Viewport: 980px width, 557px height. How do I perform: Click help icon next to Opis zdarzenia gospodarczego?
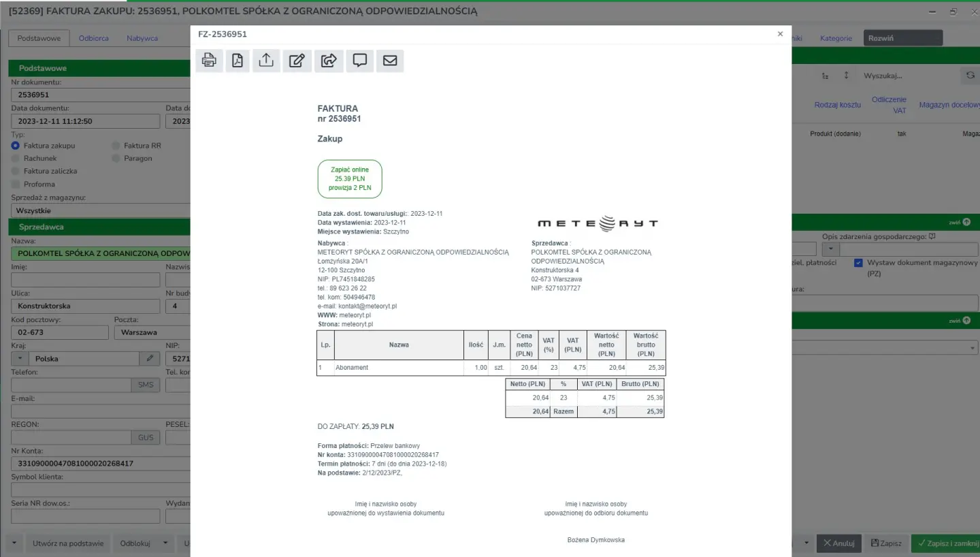point(932,236)
